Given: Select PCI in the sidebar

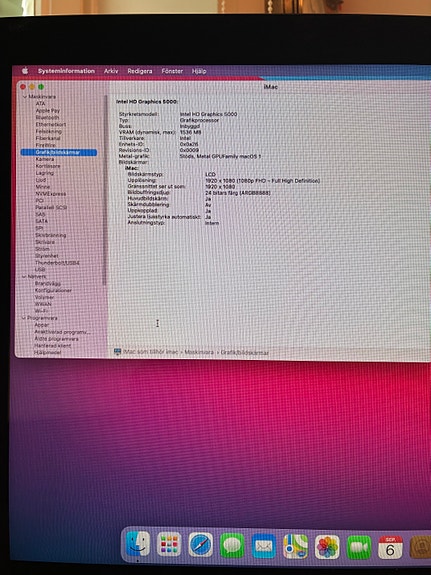Looking at the screenshot, I should 39,201.
